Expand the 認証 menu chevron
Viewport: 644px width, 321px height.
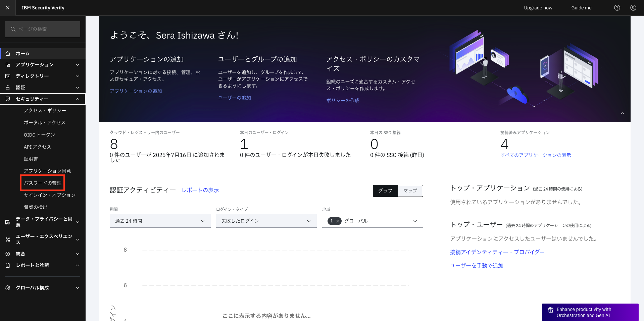coord(78,88)
